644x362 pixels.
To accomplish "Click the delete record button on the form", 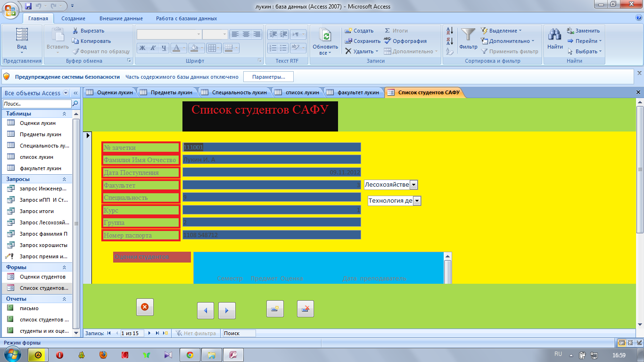I will coord(305,309).
